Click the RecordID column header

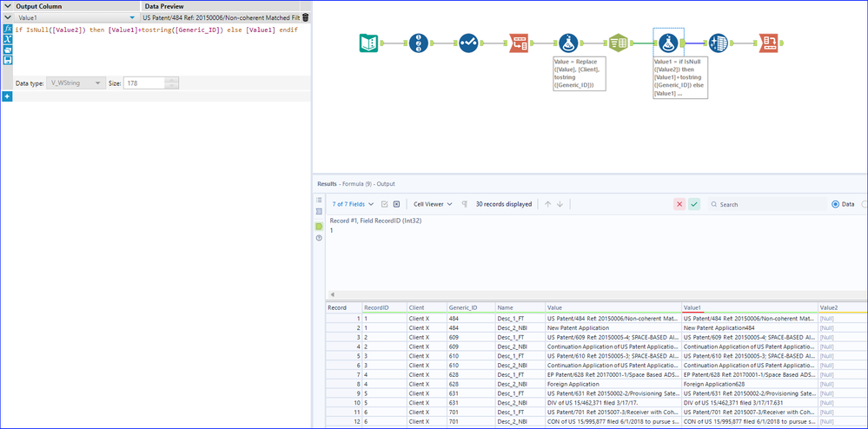point(383,307)
